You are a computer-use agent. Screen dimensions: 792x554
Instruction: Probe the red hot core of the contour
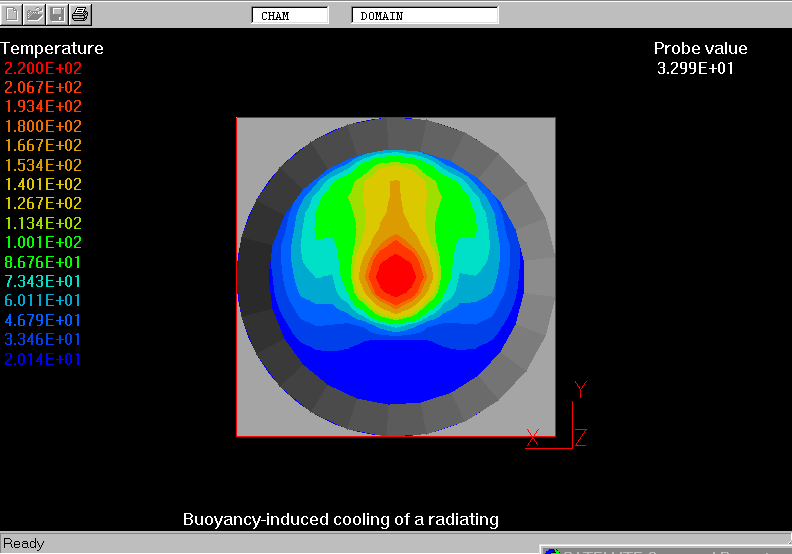click(396, 274)
